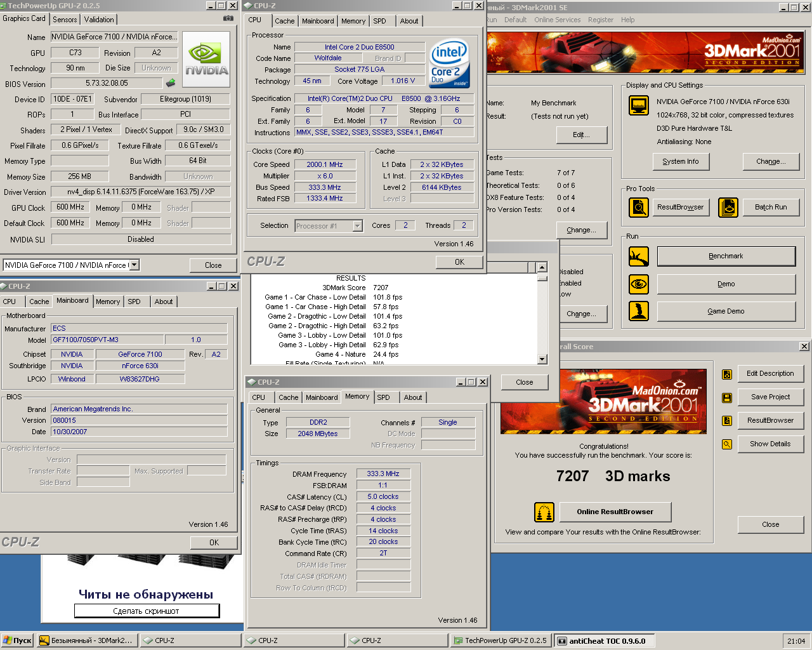This screenshot has width=812, height=650.
Task: Click the Benchmark run icon
Action: coord(639,256)
